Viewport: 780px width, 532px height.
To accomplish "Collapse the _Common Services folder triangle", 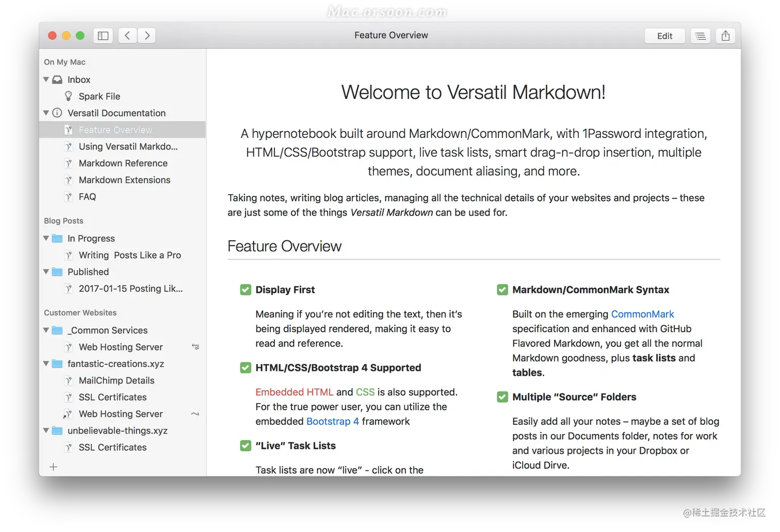I will (x=46, y=330).
